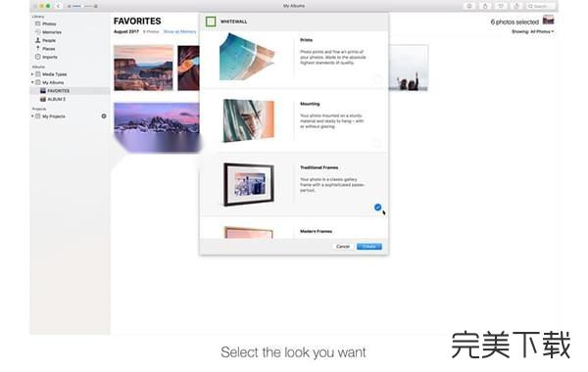This screenshot has height=372, width=588.
Task: Click the Show as Memory link
Action: click(x=179, y=31)
